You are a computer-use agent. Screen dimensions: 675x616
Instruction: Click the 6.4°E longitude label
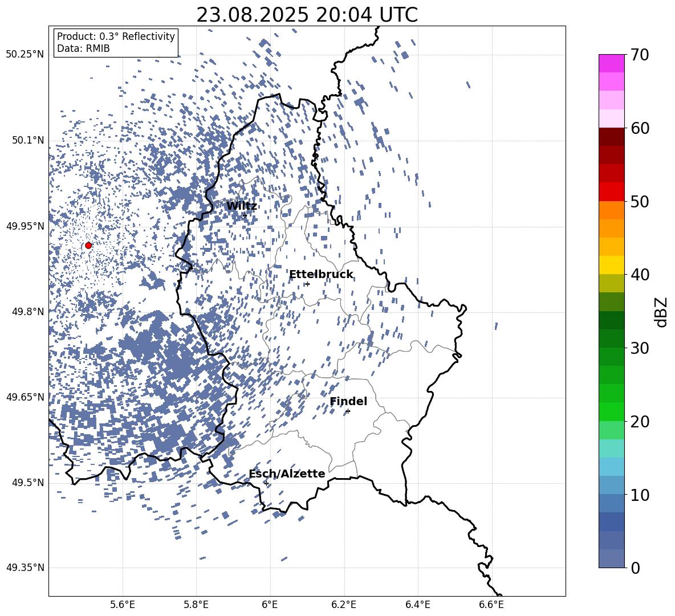click(x=418, y=605)
